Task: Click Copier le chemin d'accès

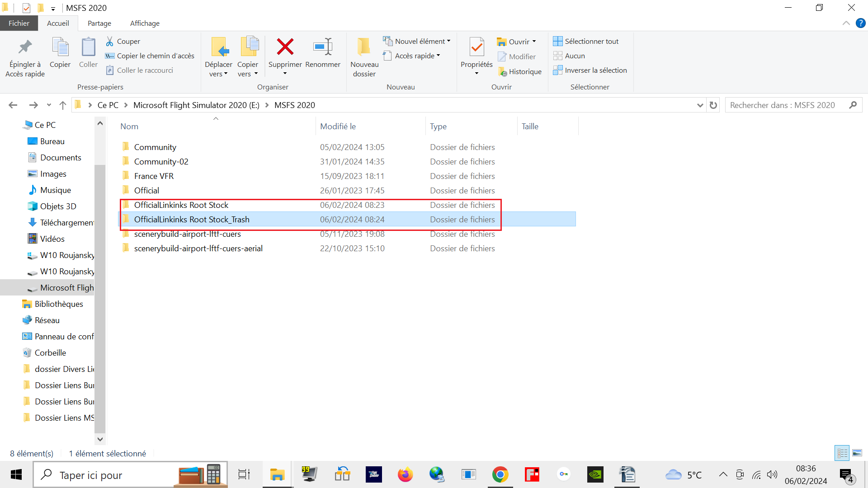Action: point(155,56)
